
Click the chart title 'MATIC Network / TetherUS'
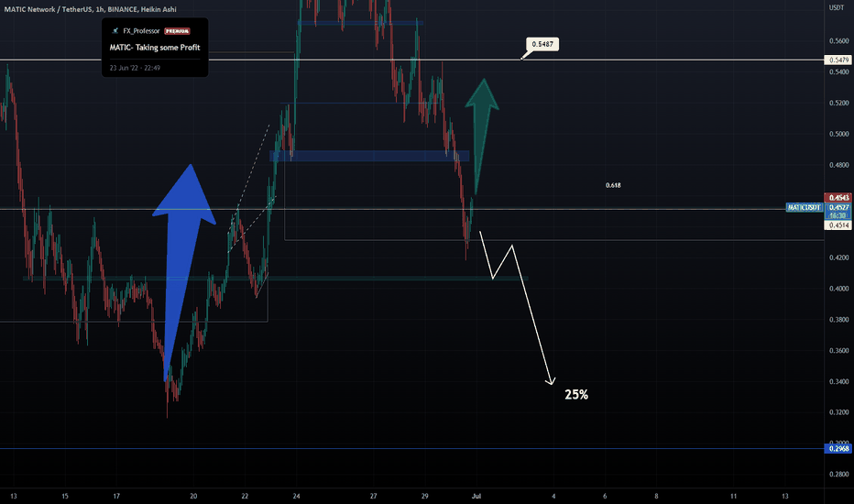48,9
